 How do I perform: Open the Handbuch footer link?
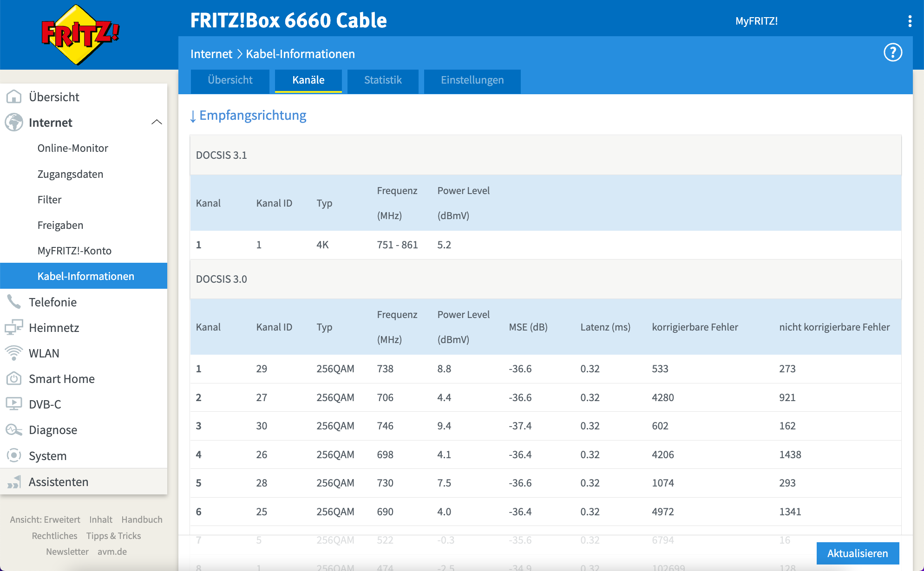coord(142,519)
